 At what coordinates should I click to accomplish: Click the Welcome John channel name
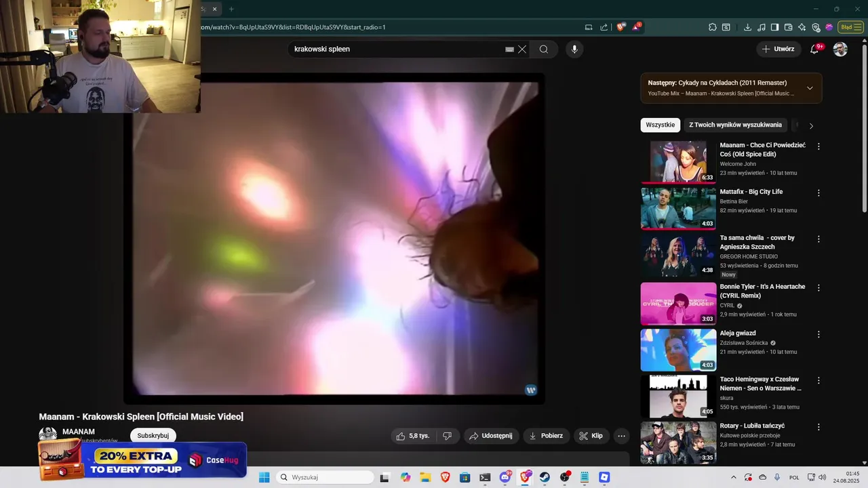738,163
